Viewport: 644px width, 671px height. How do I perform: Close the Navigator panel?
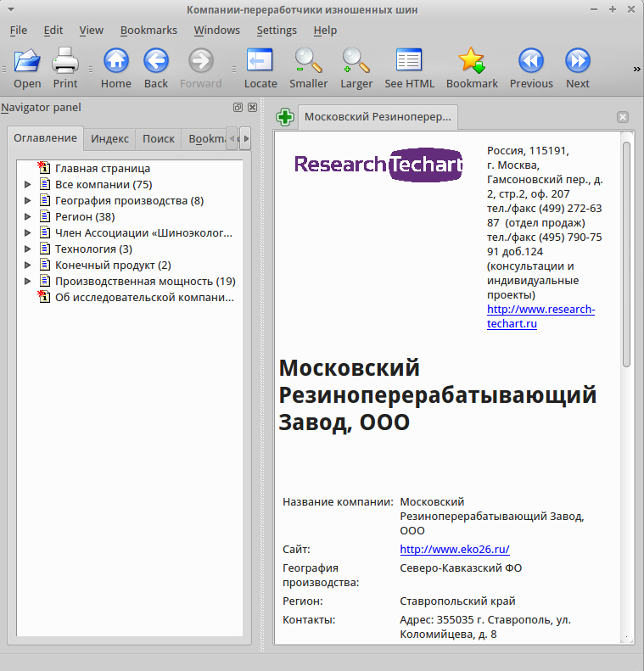253,108
